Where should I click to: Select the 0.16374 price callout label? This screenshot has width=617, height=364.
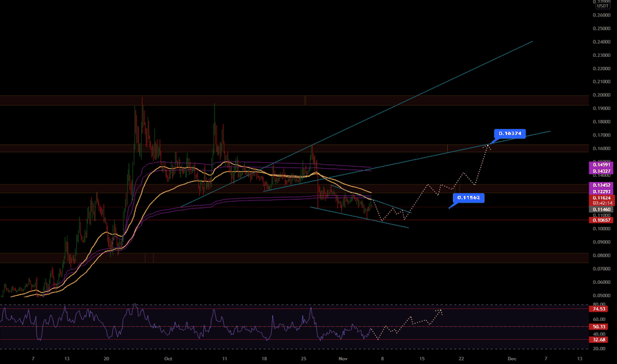(x=510, y=134)
